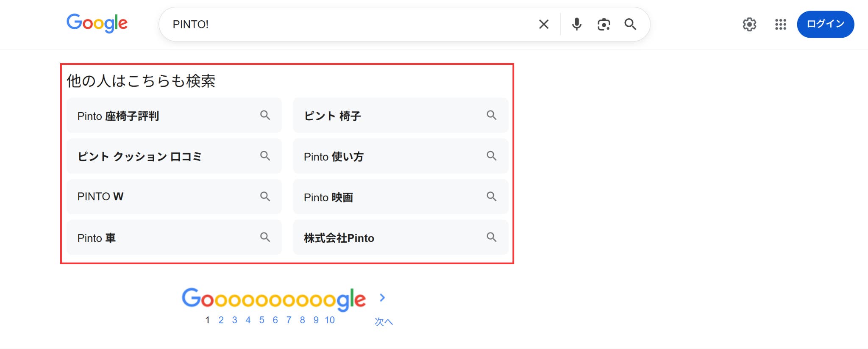Click magnifier icon in ピント クッション 口コミ row

pos(265,155)
